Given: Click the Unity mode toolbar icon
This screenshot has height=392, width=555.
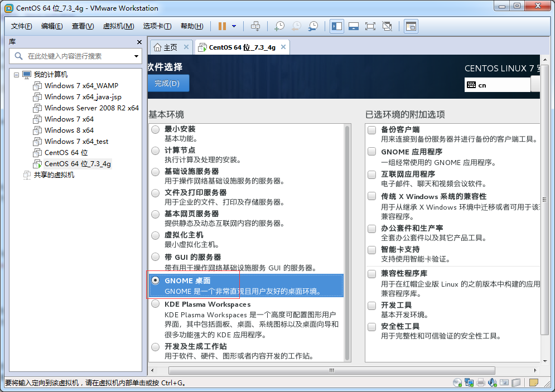Looking at the screenshot, I should (387, 26).
